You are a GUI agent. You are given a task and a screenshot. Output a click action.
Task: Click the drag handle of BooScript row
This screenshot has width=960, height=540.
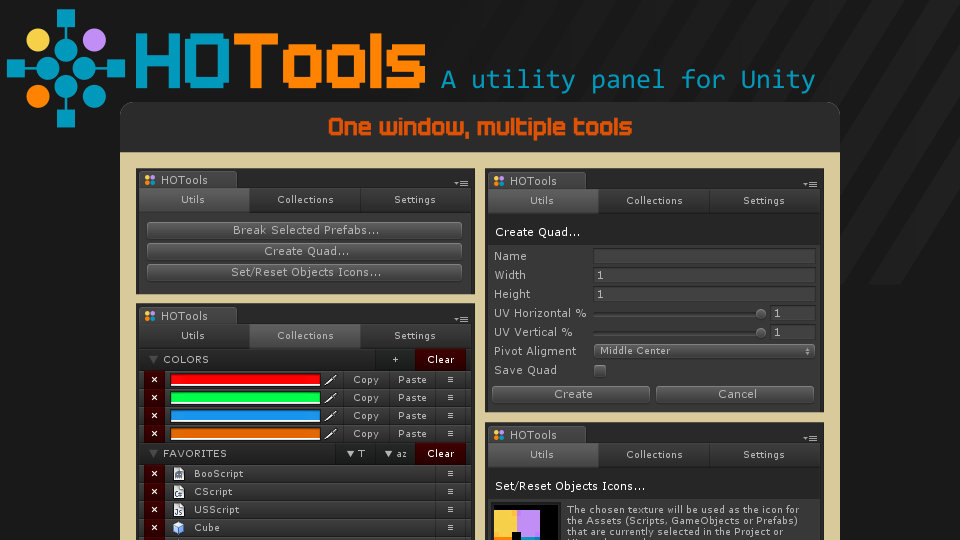450,474
